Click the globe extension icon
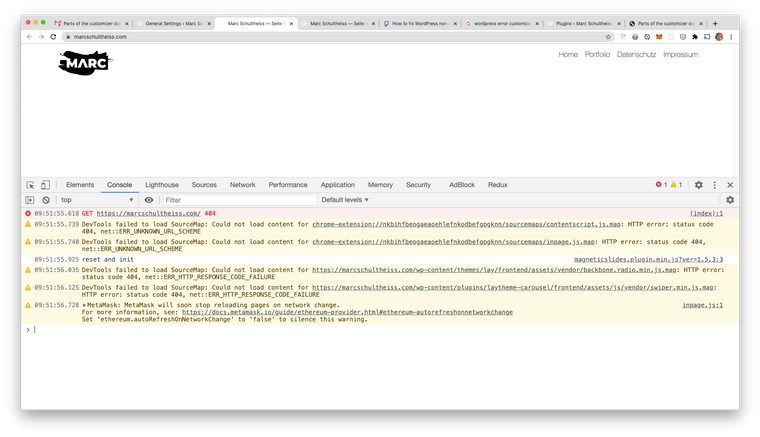The image size is (760, 437). pos(635,37)
